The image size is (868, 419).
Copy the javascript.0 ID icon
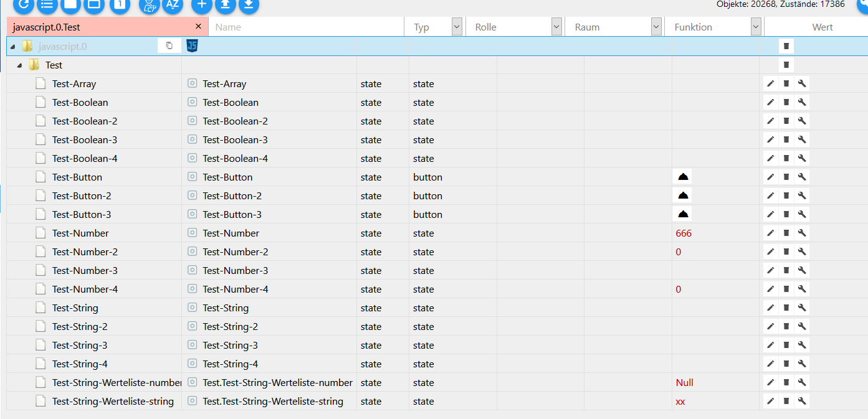click(169, 45)
